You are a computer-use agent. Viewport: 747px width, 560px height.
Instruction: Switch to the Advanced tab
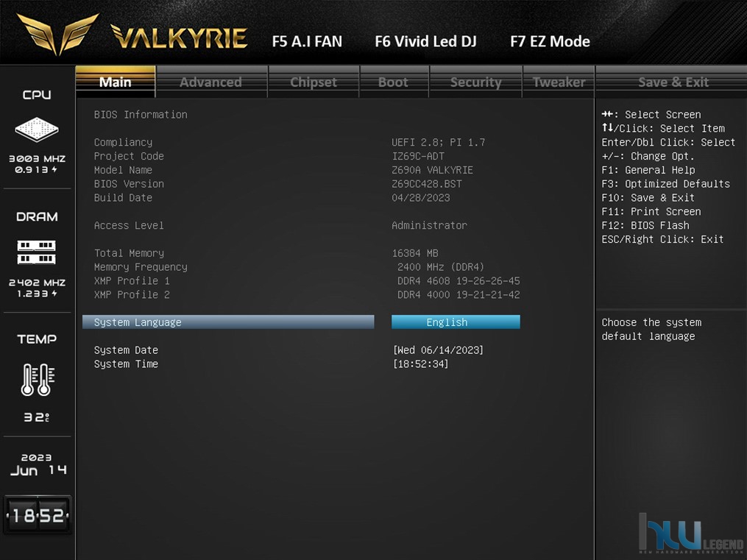point(211,82)
